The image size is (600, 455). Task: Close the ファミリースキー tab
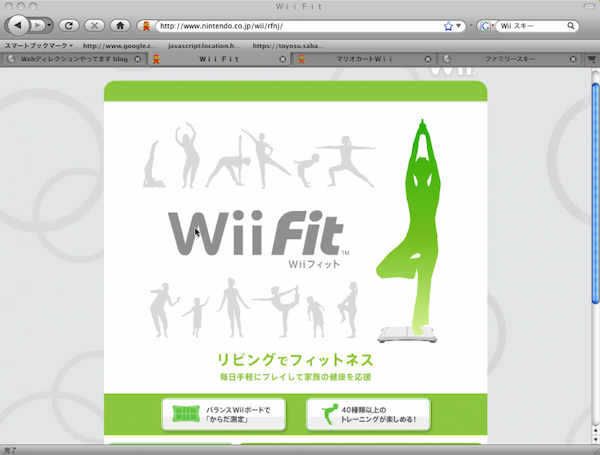point(573,59)
